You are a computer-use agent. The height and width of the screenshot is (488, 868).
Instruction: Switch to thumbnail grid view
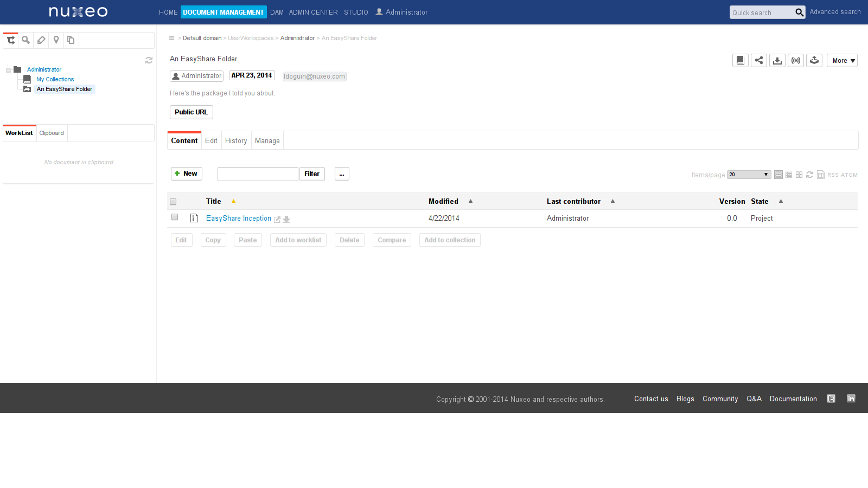[x=799, y=175]
